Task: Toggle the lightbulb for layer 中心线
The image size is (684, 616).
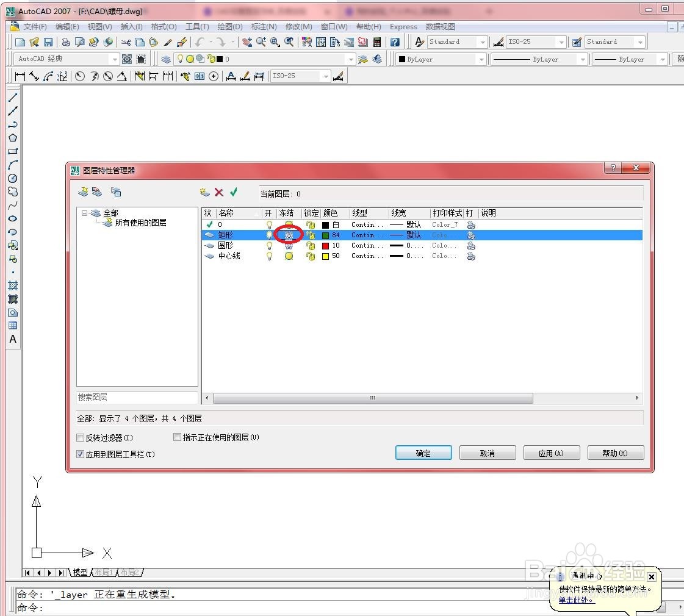Action: 269,256
